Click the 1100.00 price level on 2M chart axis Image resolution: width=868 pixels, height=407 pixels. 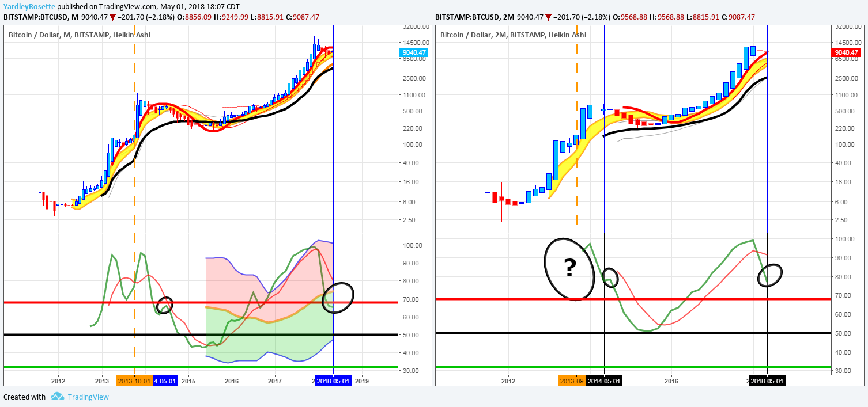point(847,95)
